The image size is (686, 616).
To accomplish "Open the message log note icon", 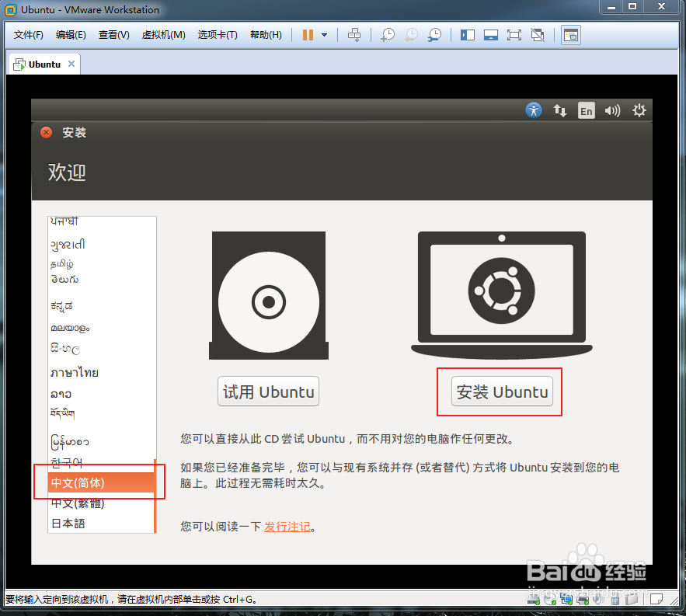I will pyautogui.click(x=656, y=598).
